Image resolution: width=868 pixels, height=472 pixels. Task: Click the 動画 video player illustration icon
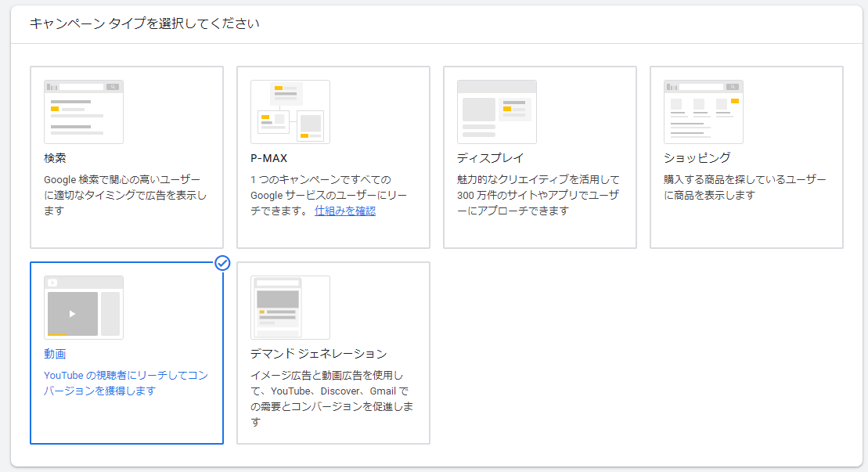(x=84, y=308)
